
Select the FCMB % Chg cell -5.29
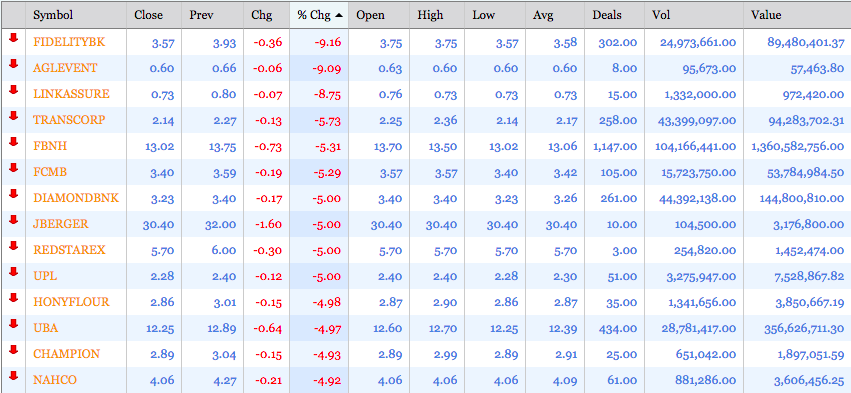[327, 173]
